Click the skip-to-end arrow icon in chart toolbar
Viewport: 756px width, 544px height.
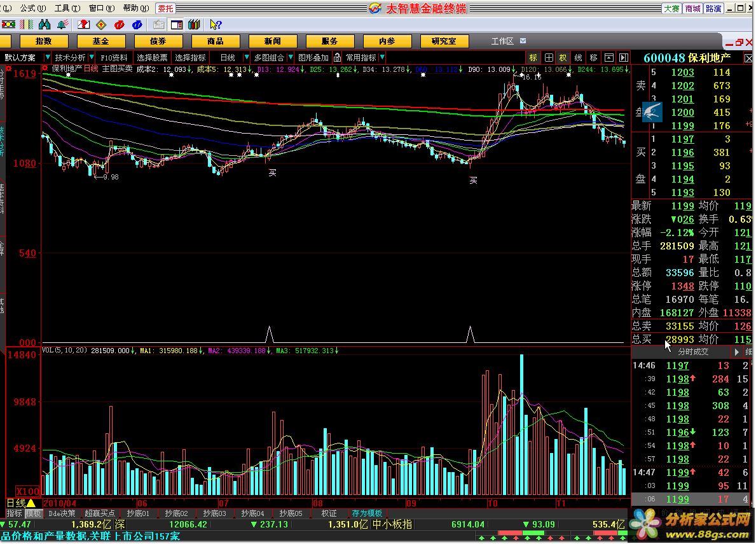pos(623,58)
